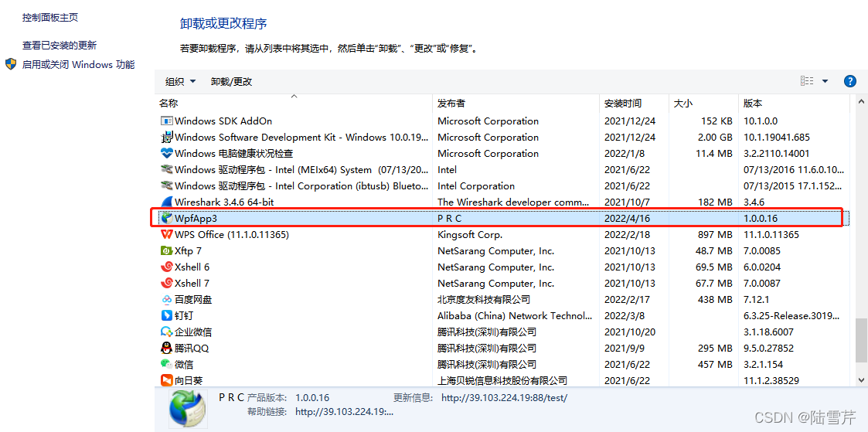Click the 北京度友科技有限公司 publisher cell

coord(484,299)
